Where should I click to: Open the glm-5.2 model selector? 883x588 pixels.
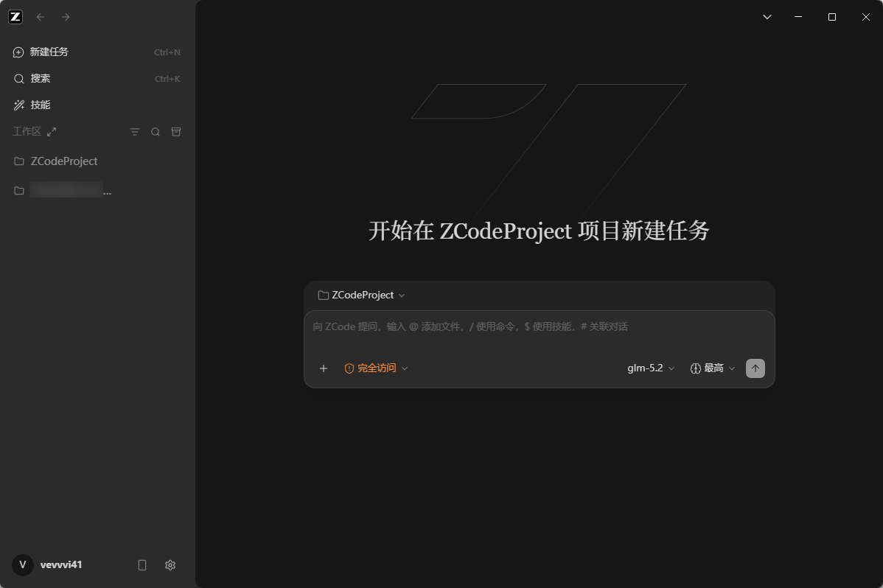[651, 368]
